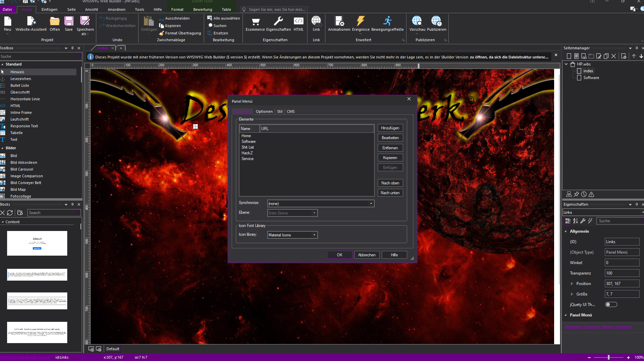Click the Abbrechen button
644x361 pixels.
coord(367,255)
